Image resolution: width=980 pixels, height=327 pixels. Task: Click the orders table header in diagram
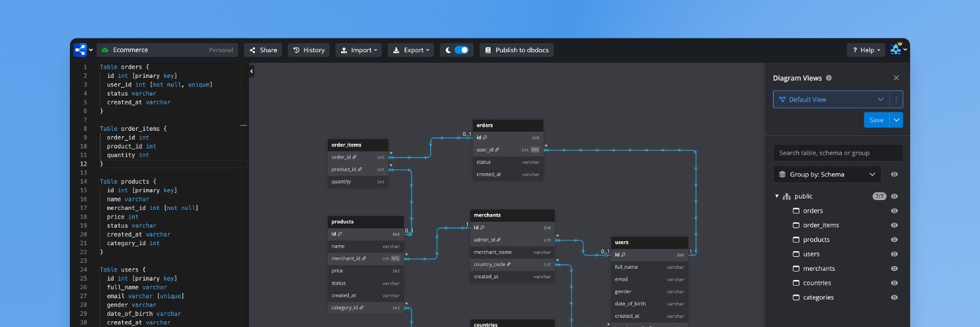point(508,125)
